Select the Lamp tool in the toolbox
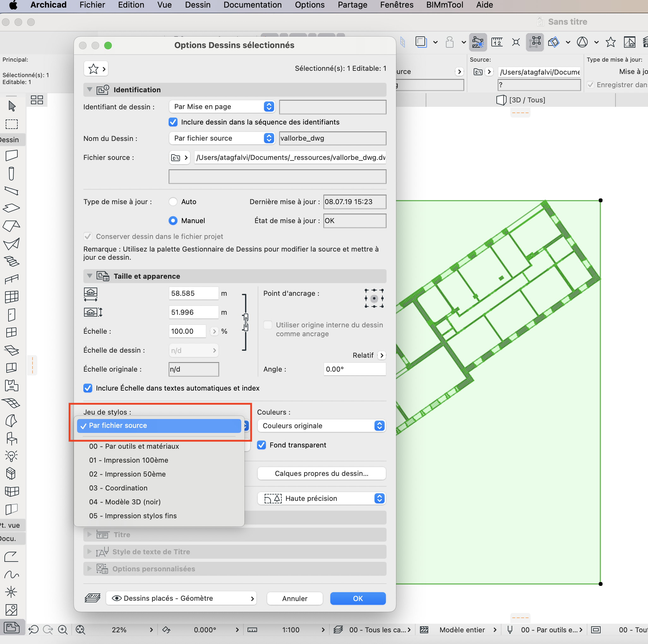Image resolution: width=648 pixels, height=644 pixels. click(12, 456)
